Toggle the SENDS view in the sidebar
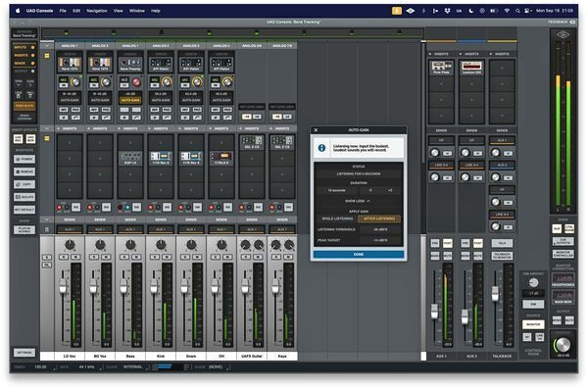This screenshot has height=388, width=588. [x=24, y=64]
